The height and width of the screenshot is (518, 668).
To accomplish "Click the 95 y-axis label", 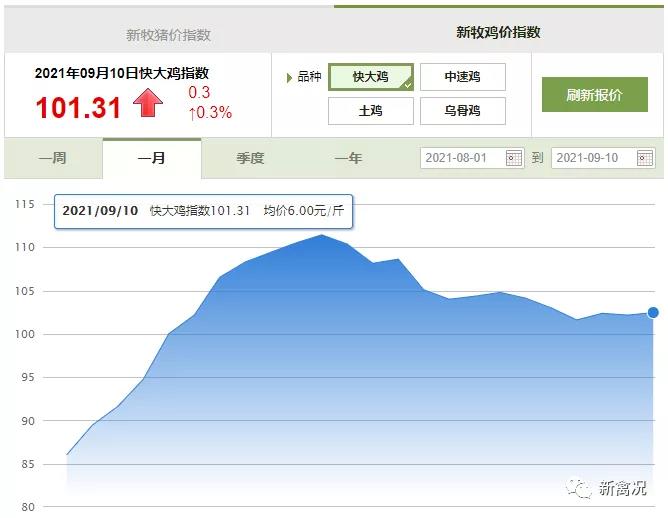I will coord(28,377).
